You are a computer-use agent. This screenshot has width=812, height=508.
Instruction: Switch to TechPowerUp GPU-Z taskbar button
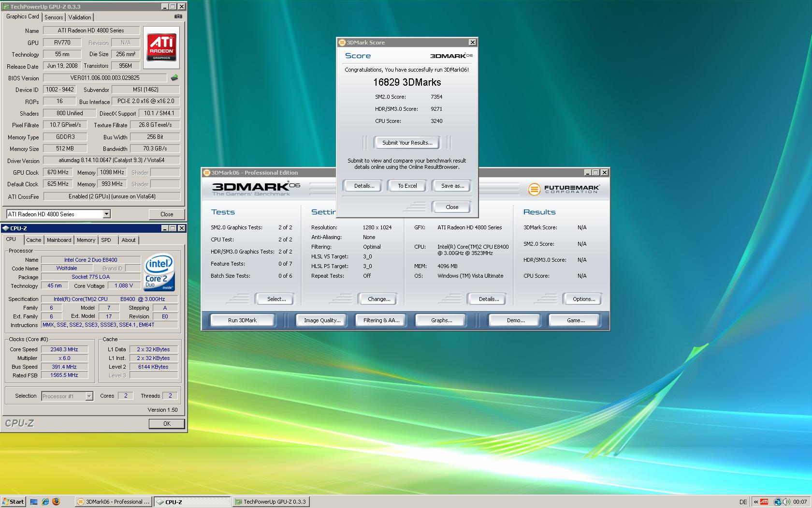click(x=271, y=502)
